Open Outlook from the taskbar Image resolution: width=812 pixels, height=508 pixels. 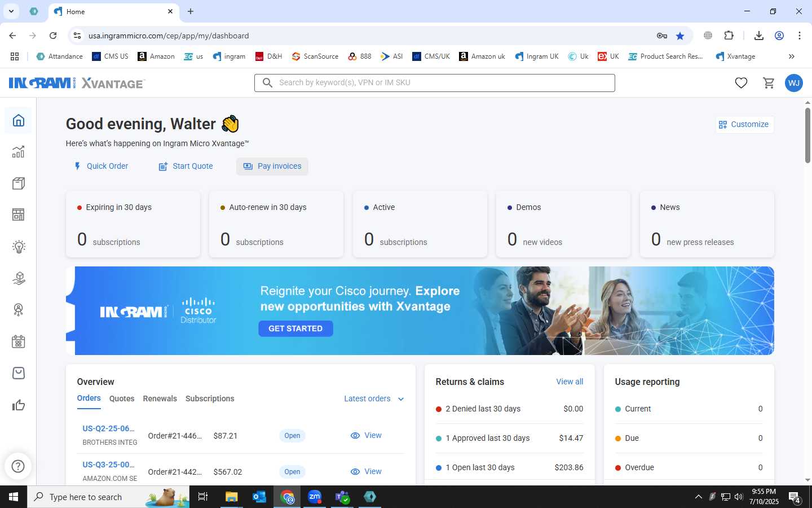pyautogui.click(x=259, y=497)
